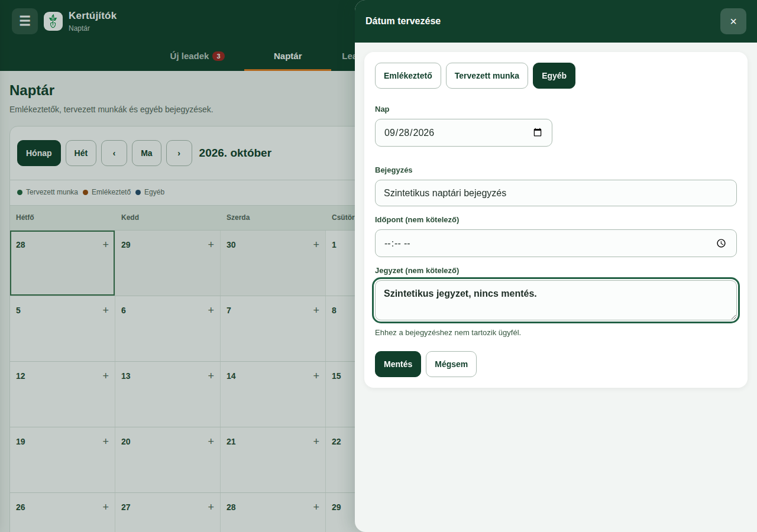
Task: Save the entry with Mentés
Action: pos(398,364)
